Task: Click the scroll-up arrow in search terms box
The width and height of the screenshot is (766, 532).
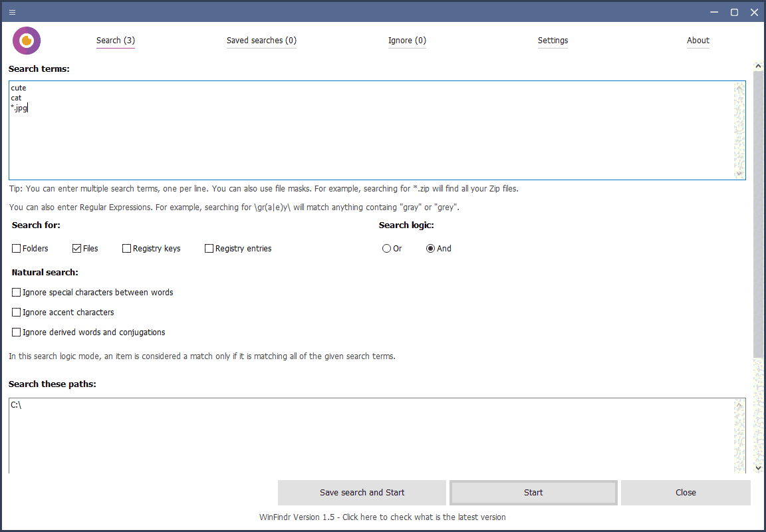Action: coord(739,87)
